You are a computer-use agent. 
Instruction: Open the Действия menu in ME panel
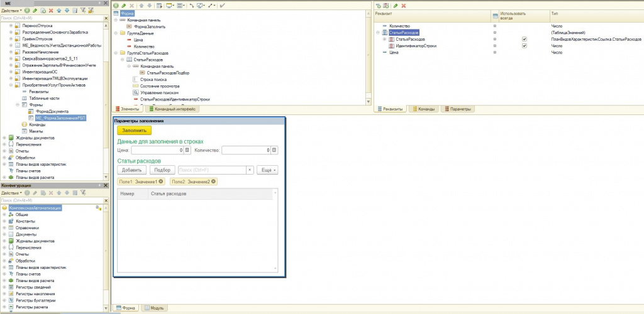tap(11, 11)
